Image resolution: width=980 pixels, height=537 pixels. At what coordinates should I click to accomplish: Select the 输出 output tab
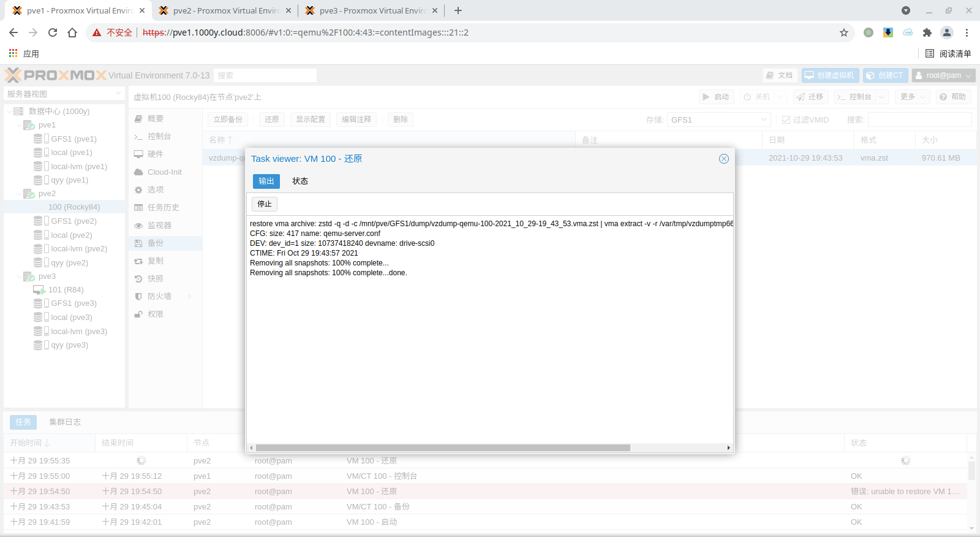pyautogui.click(x=266, y=181)
